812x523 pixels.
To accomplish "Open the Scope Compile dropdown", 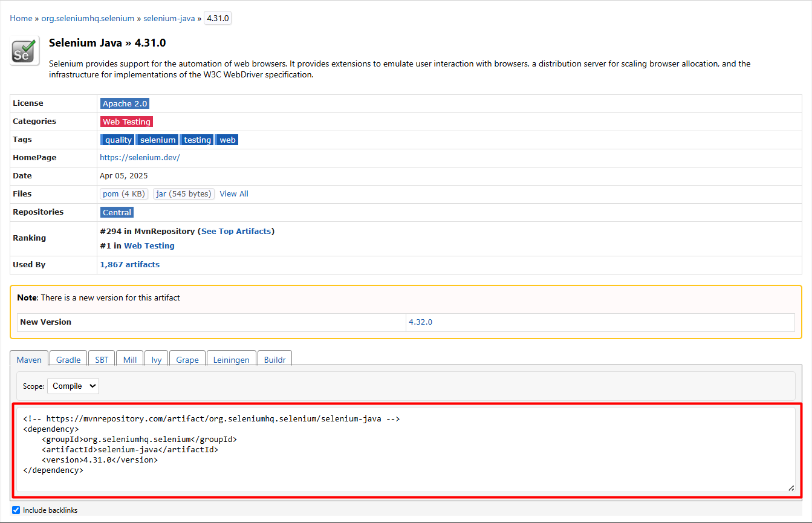I will click(73, 386).
